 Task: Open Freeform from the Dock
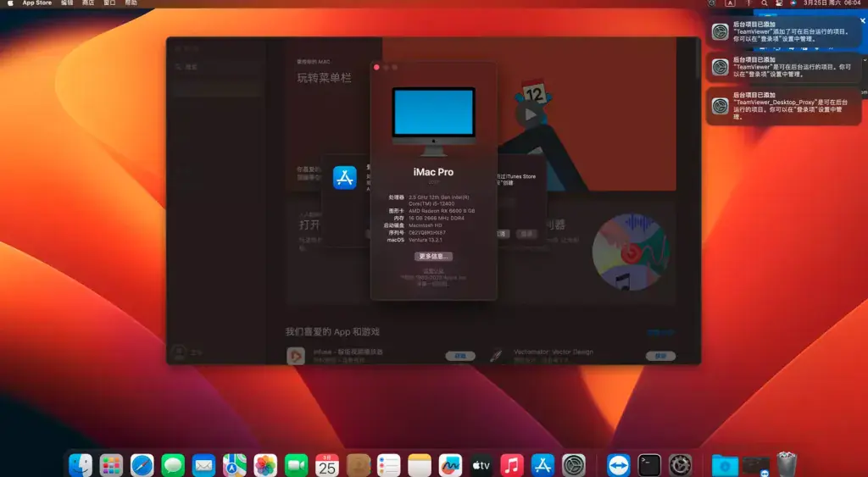pos(451,465)
